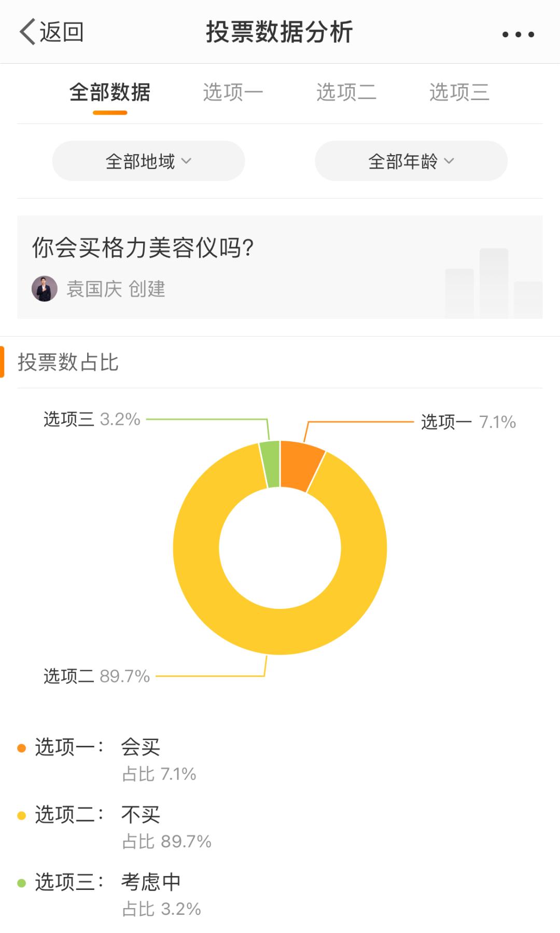The image size is (560, 933).
Task: Click the 选项二 89.7% chart label
Action: point(97,676)
